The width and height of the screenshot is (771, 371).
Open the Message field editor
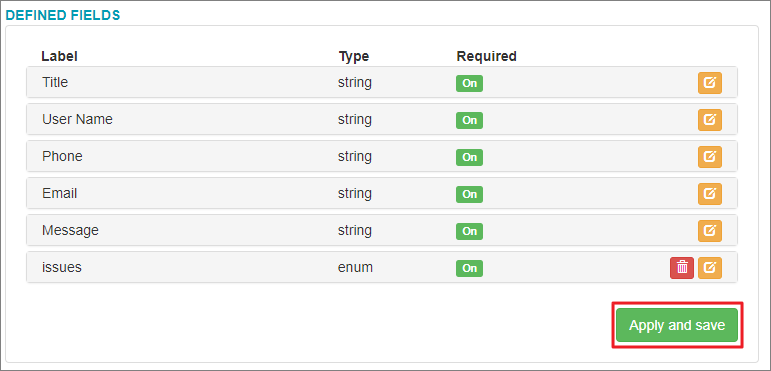click(x=710, y=230)
